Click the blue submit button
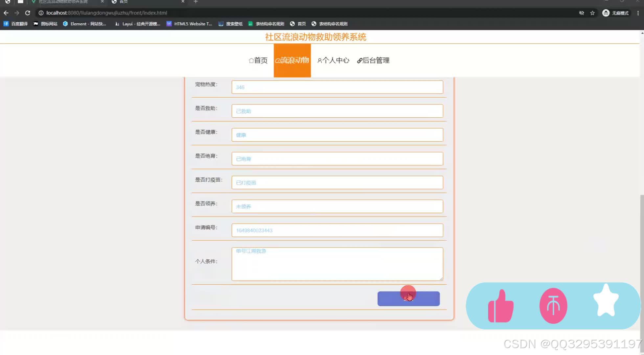The image size is (644, 355). click(x=408, y=298)
